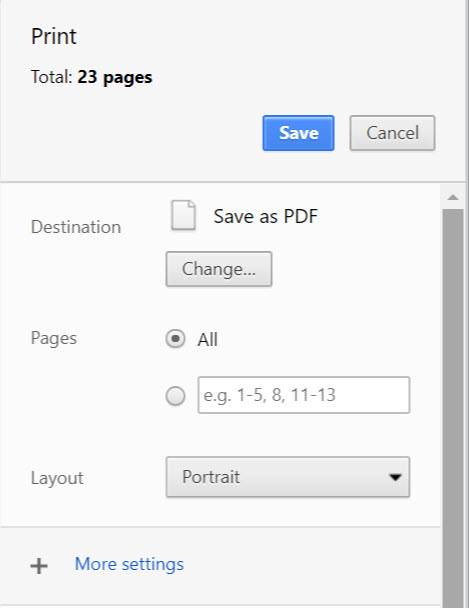Click the Destination label
This screenshot has width=469, height=608.
[x=76, y=227]
